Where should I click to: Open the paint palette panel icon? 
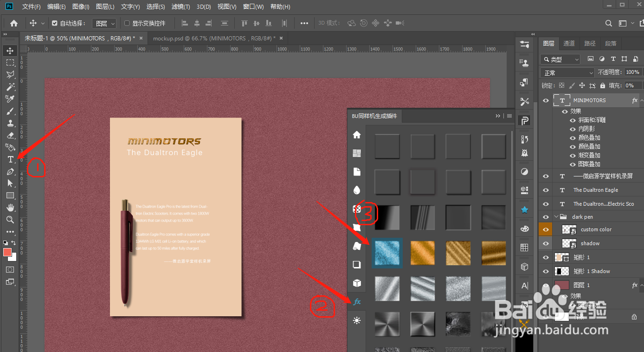tap(525, 229)
